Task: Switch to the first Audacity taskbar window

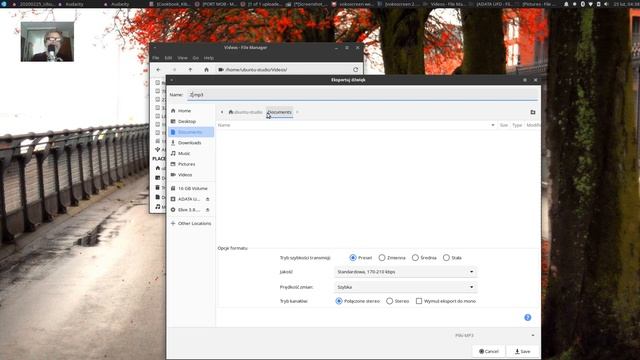Action: 71,4
